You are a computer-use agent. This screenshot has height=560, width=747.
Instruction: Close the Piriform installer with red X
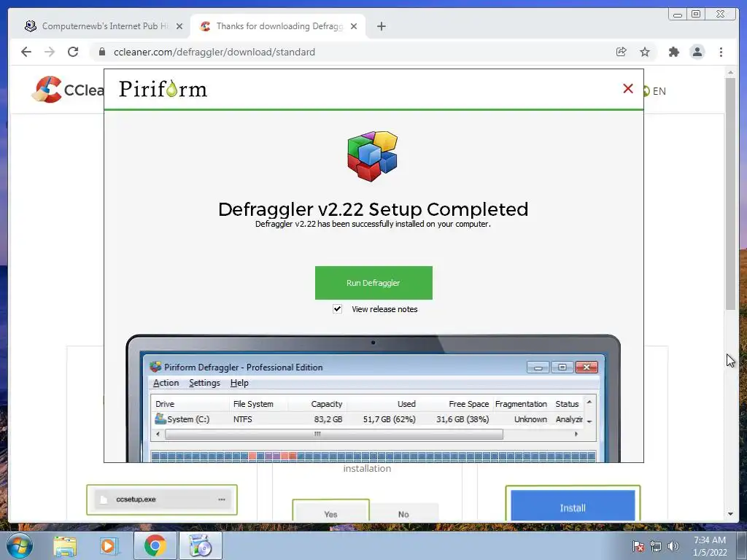[x=628, y=88]
